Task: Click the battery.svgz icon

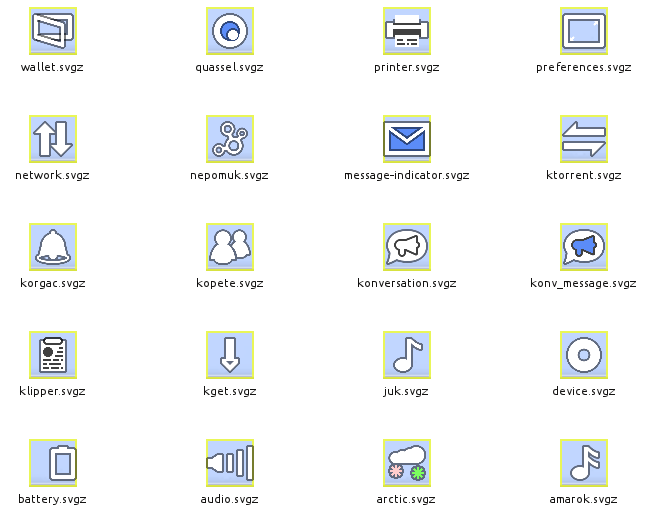Action: [x=53, y=463]
